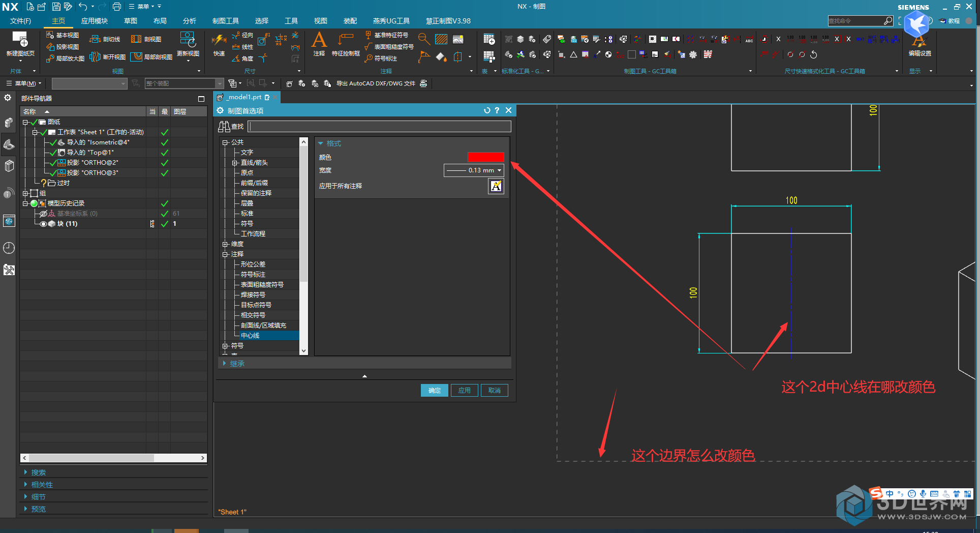Toggle the check mark of imported Isometric@4 view
Screen dimensions: 980x533
(x=165, y=142)
